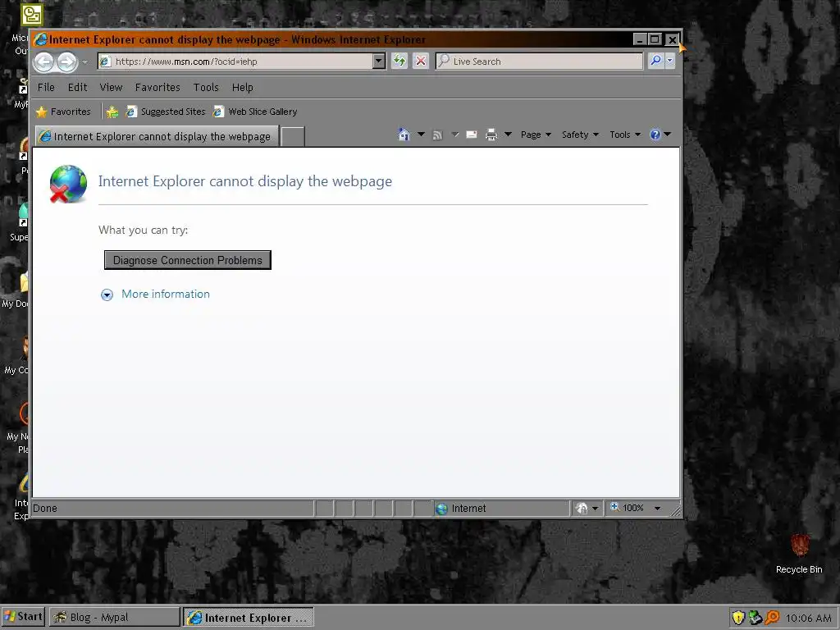Expand the feeds dropdown arrow
Viewport: 840px width, 630px height.
point(454,135)
